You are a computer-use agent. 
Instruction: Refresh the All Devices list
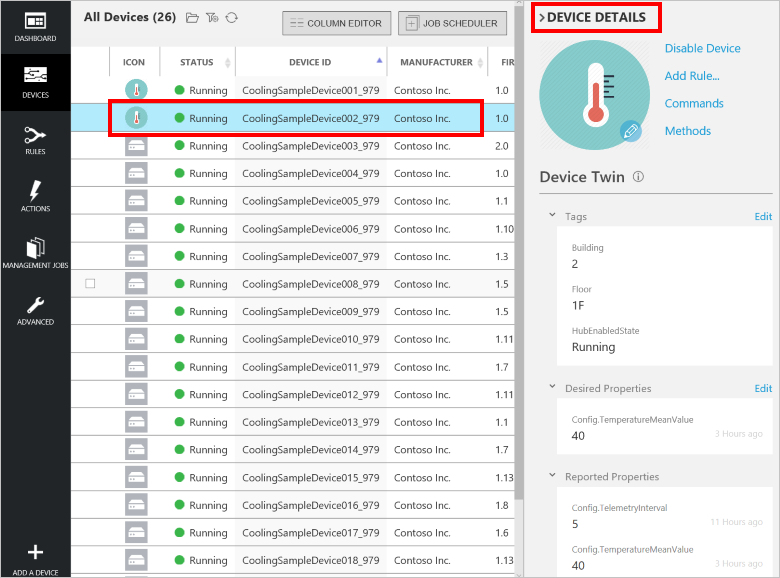pyautogui.click(x=232, y=18)
